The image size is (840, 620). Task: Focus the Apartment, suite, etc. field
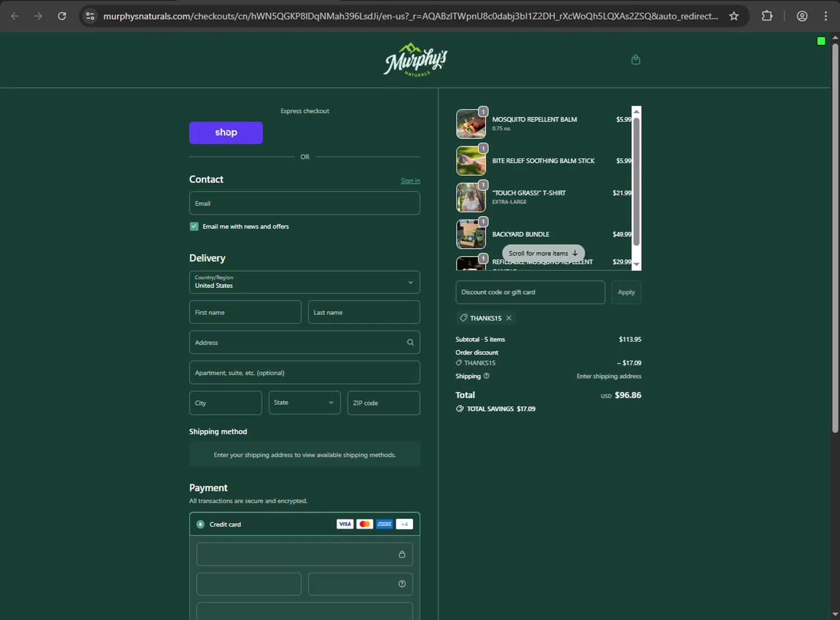(x=305, y=372)
